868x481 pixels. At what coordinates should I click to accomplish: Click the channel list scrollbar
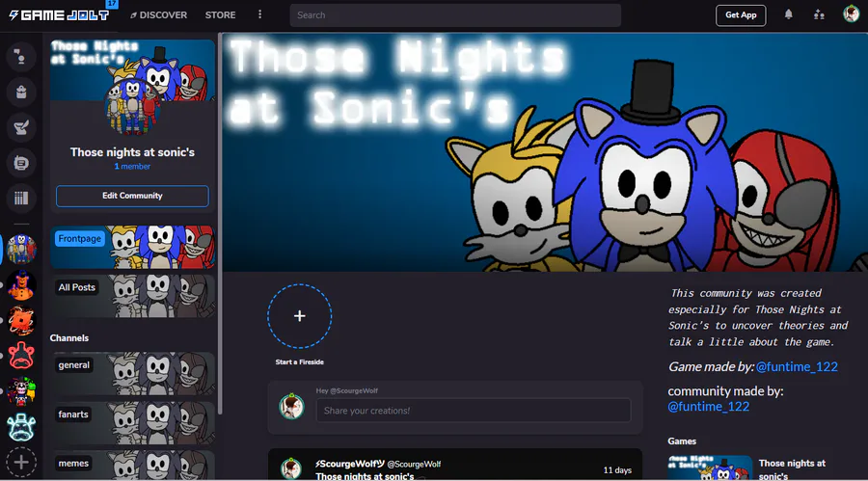(x=220, y=224)
